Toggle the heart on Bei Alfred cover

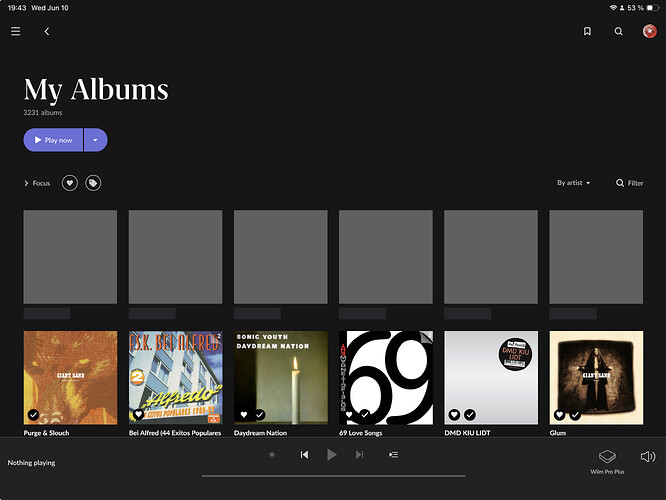pyautogui.click(x=138, y=414)
